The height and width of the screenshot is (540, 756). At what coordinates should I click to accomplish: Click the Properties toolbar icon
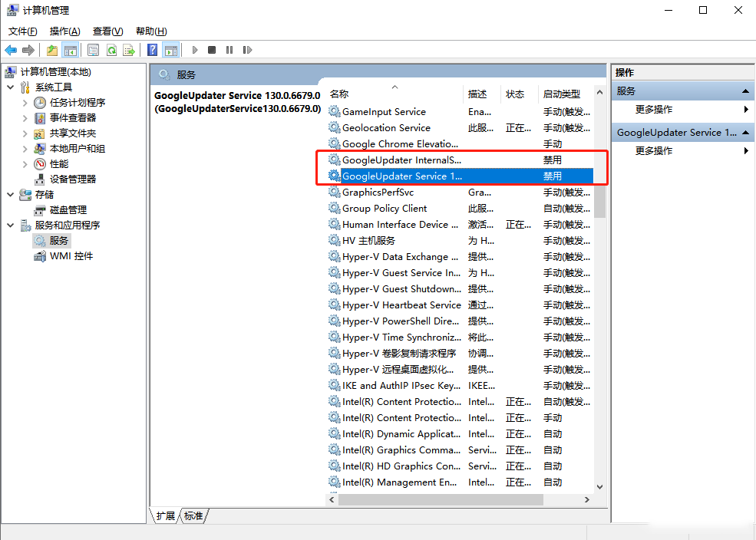93,50
